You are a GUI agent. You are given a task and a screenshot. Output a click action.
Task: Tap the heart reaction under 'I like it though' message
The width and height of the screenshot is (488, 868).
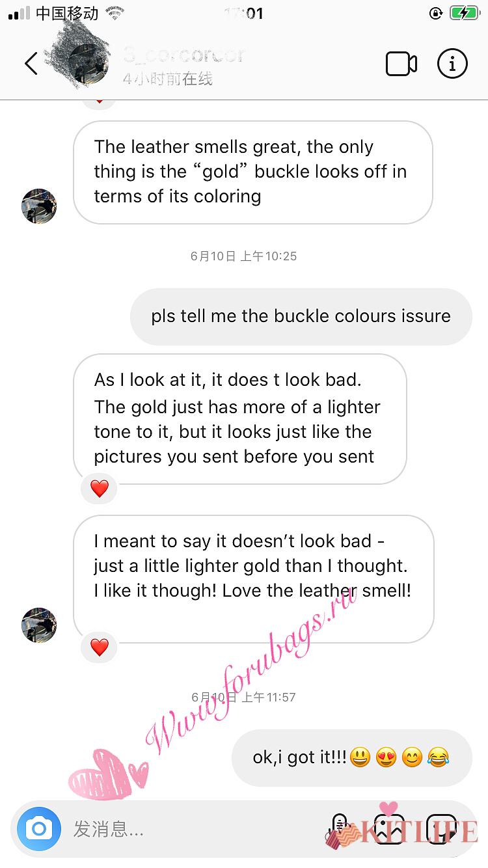[99, 647]
